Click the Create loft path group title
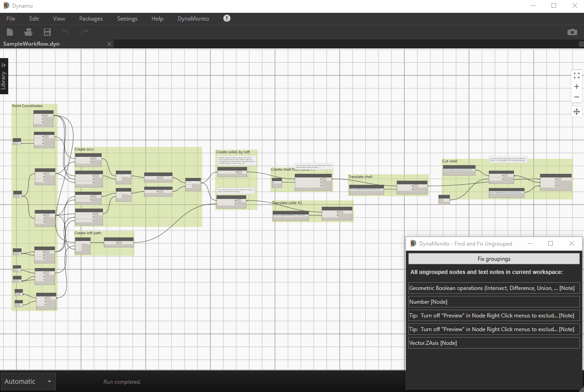 tap(88, 233)
